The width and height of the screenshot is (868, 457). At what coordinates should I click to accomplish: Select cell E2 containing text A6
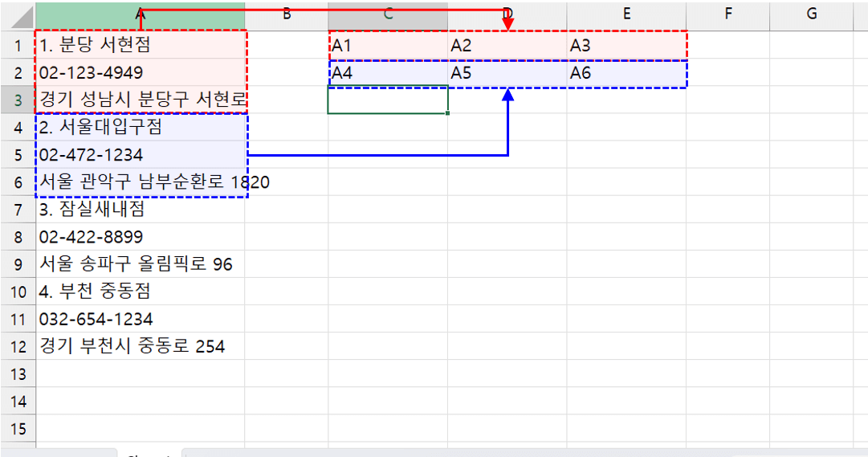point(626,73)
